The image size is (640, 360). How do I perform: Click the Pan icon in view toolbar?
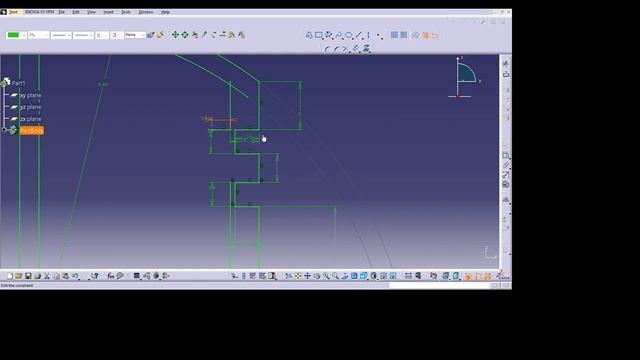(x=307, y=276)
